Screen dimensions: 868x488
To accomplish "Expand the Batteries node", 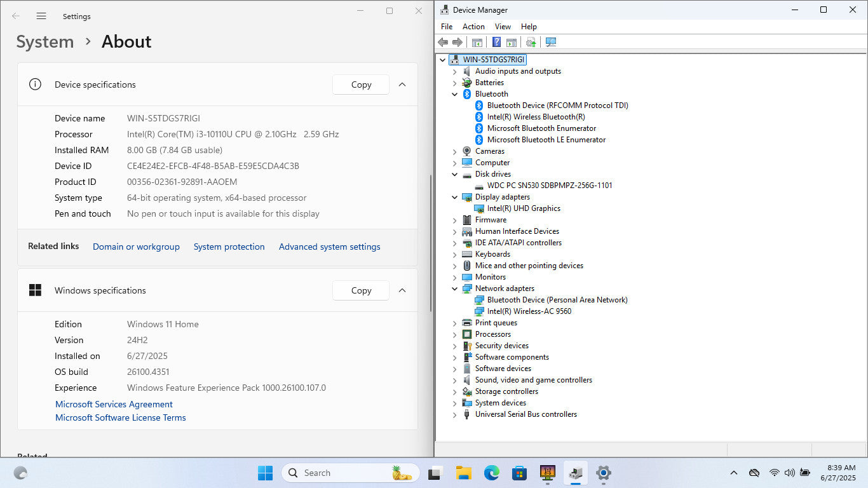I will pyautogui.click(x=454, y=83).
